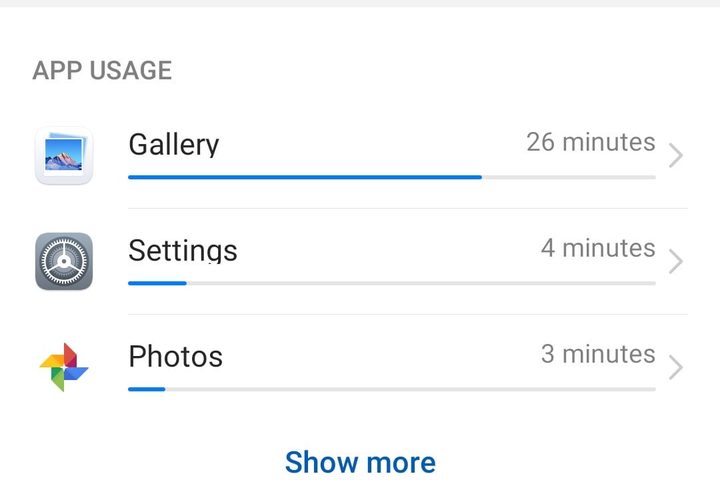Tap the 4 minutes usage time

coord(598,248)
